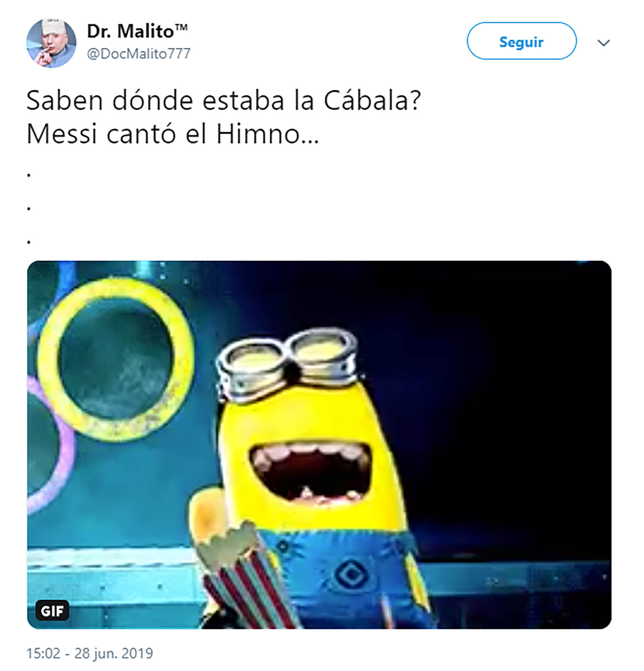Click the trademark symbol after Malito

[x=181, y=27]
